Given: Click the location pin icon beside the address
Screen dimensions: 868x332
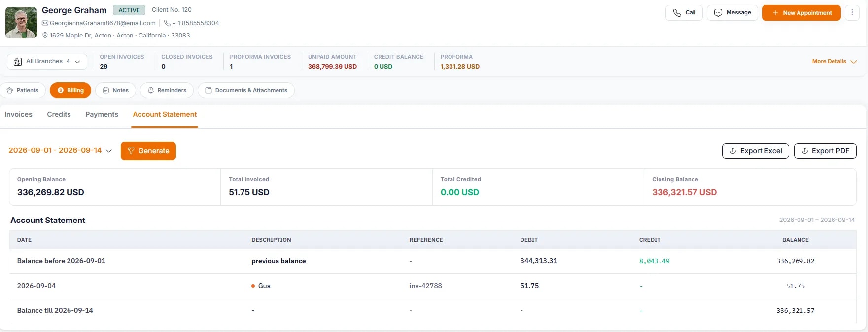Looking at the screenshot, I should tap(45, 36).
